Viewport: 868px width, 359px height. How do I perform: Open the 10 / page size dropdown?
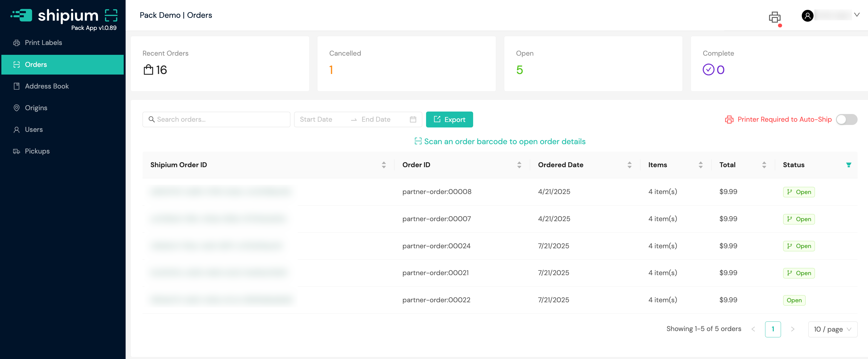pyautogui.click(x=832, y=329)
